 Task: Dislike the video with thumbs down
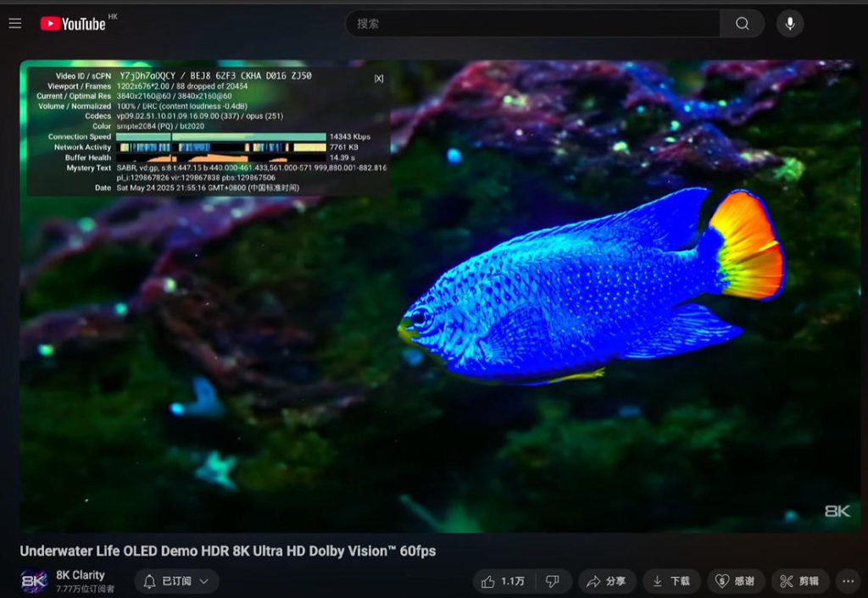click(x=553, y=581)
